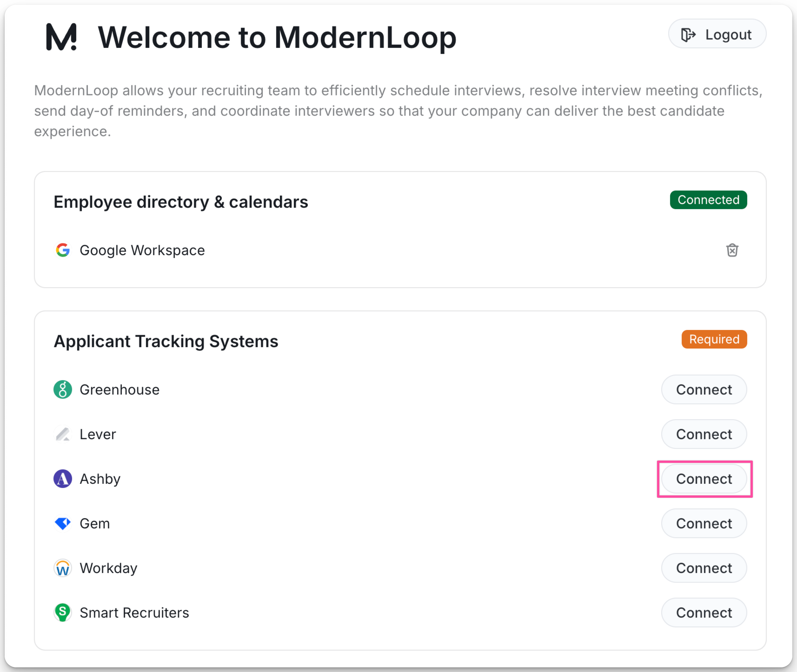
Task: Click the Workday logo icon
Action: pos(63,568)
